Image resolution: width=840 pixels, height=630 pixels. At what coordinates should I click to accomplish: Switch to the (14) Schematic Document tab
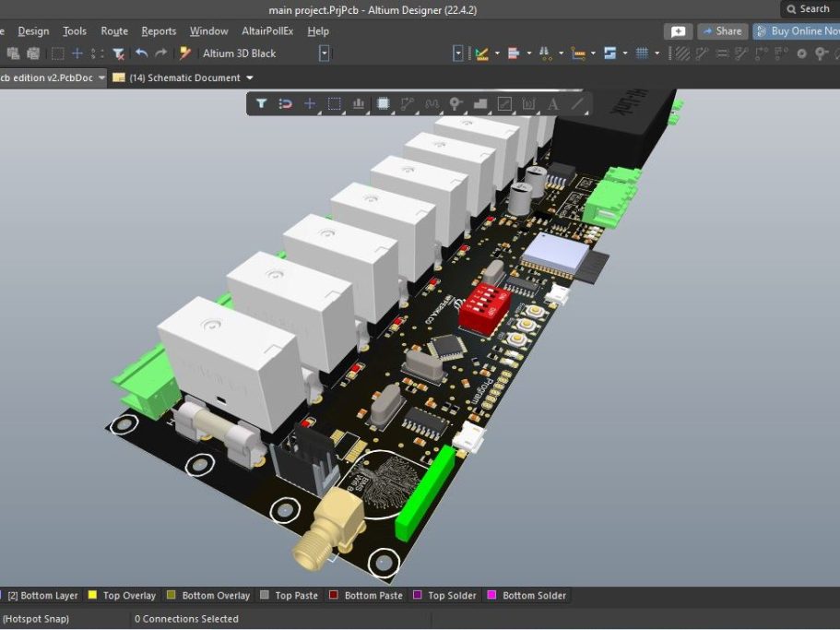[x=183, y=77]
